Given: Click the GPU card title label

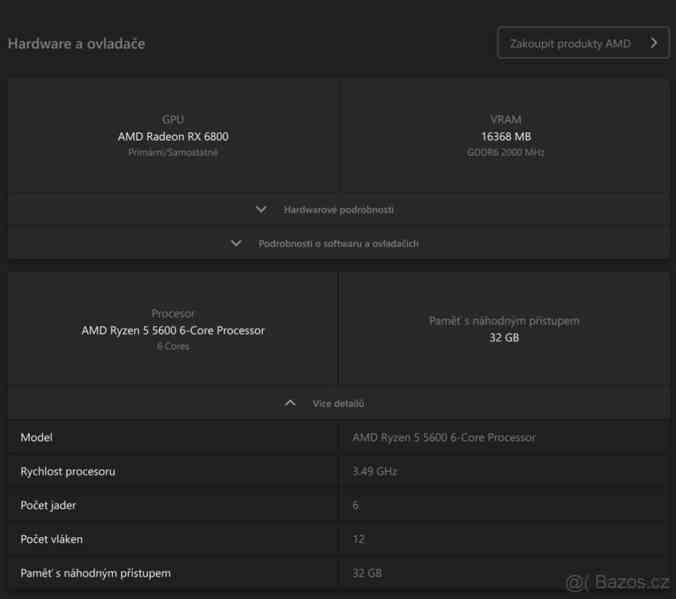Looking at the screenshot, I should [173, 119].
